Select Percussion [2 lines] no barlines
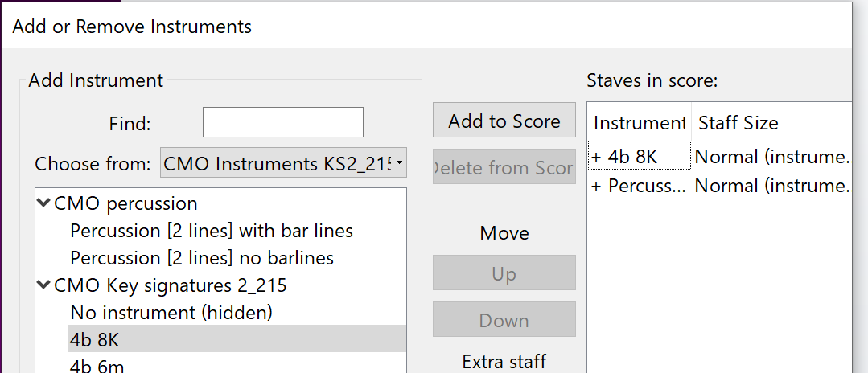This screenshot has height=373, width=868. (x=201, y=258)
